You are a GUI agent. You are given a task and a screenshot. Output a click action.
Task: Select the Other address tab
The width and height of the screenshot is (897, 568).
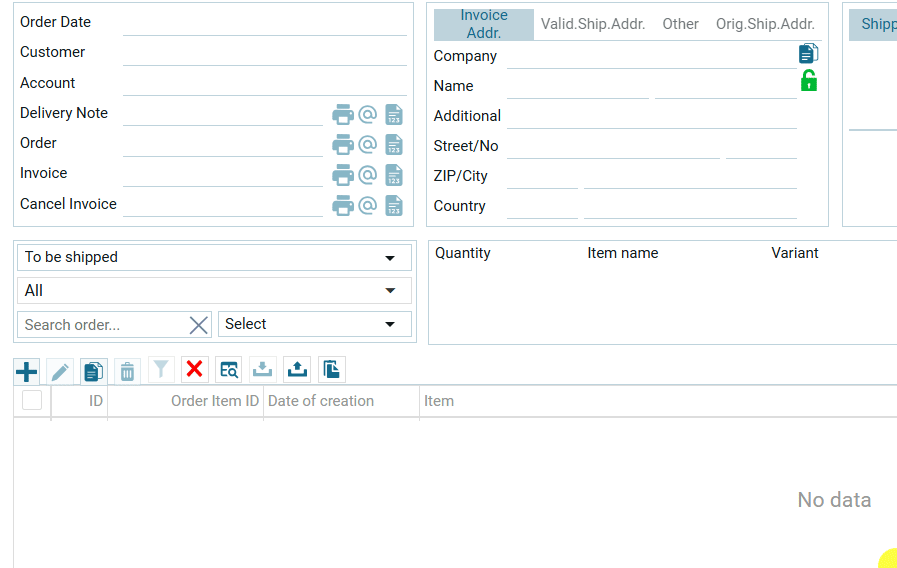680,24
